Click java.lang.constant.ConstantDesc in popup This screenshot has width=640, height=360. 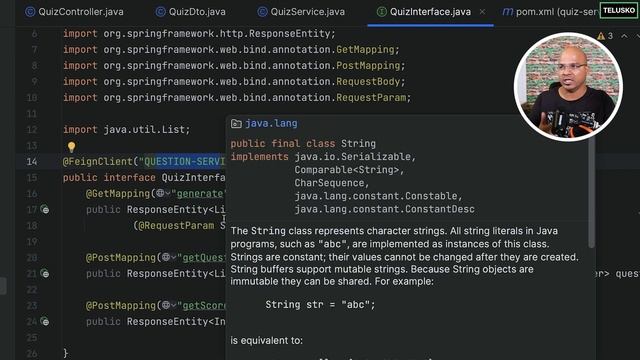[384, 209]
